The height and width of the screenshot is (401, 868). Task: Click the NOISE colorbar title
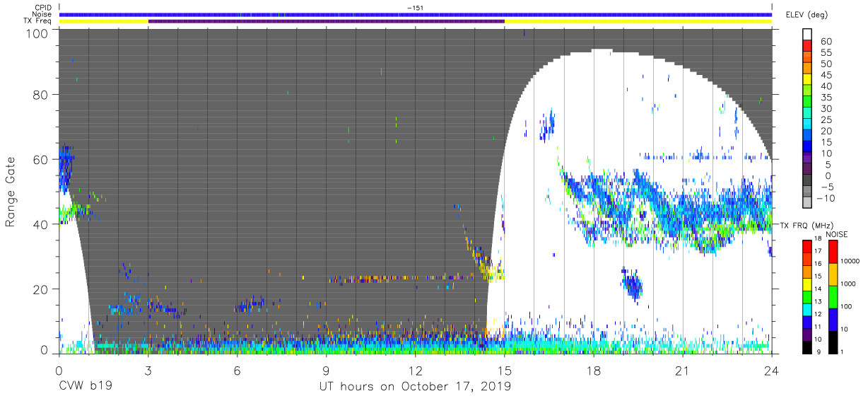(838, 234)
